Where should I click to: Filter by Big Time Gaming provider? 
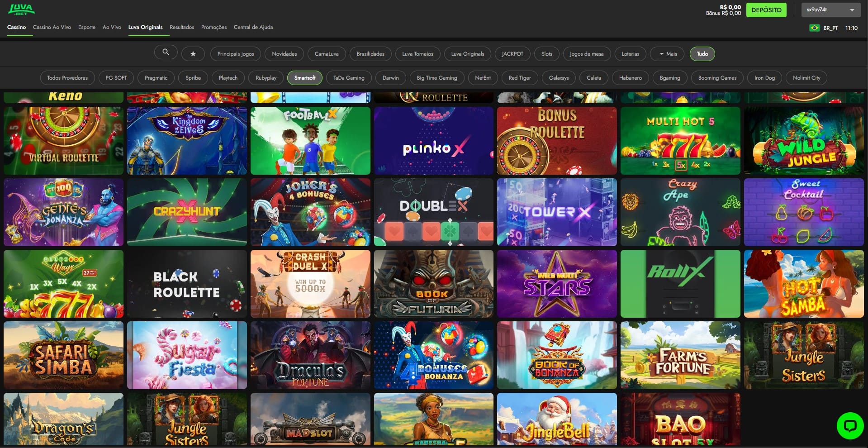pos(437,78)
